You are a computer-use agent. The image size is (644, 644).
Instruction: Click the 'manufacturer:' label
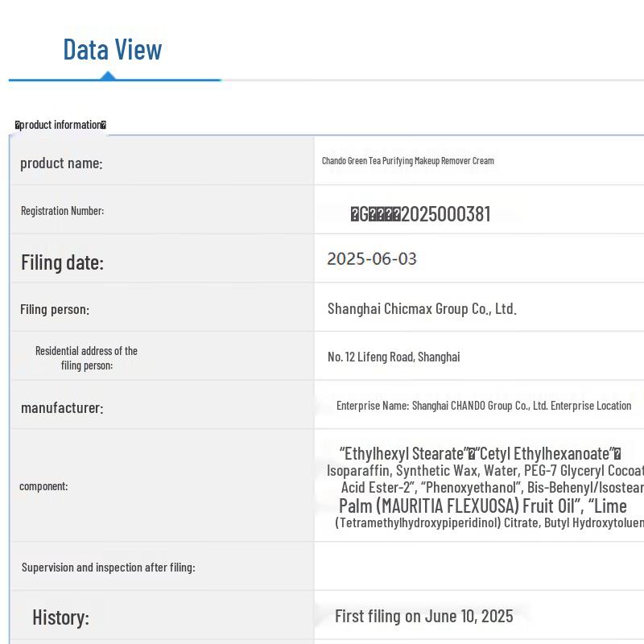coord(62,408)
